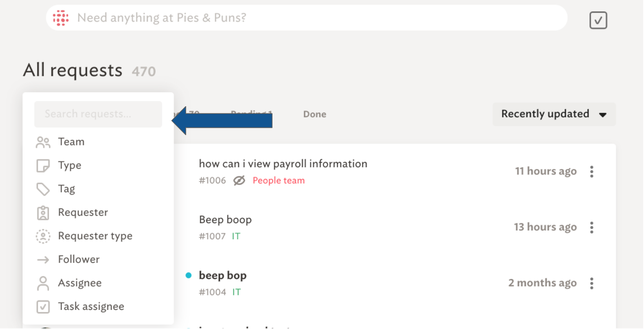Click the Requester type dotted-circle icon
This screenshot has width=644, height=329.
pyautogui.click(x=43, y=236)
